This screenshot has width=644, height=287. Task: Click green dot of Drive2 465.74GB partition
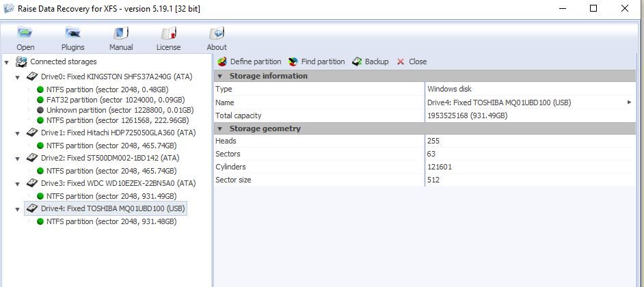point(40,171)
